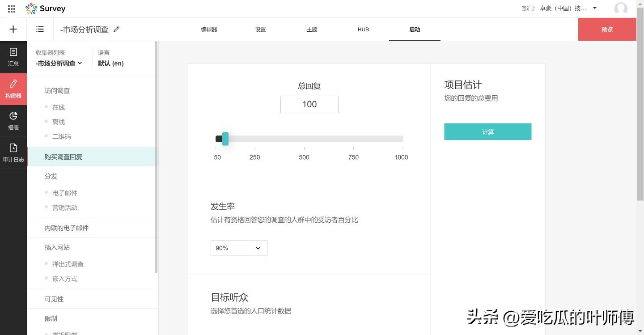Screen dimensions: 644x335
Task: Click the pencil icon to rename the survey
Action: [x=116, y=29]
